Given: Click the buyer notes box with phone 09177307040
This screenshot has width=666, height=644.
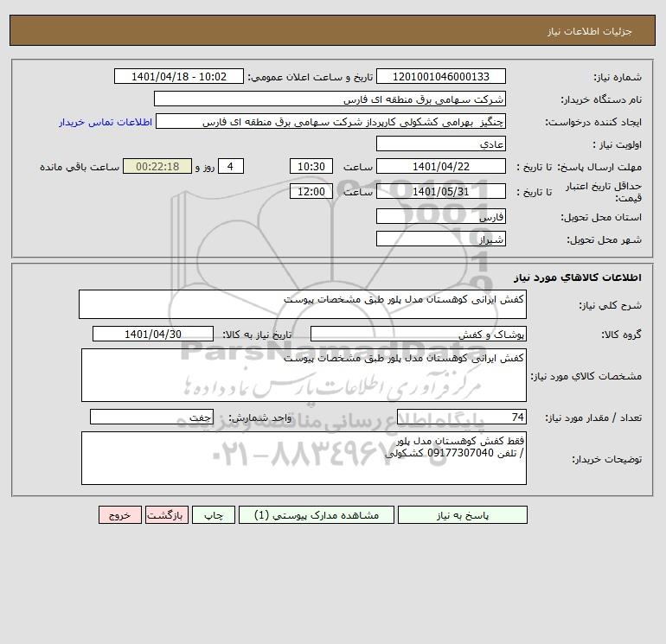Looking at the screenshot, I should click(x=304, y=458).
